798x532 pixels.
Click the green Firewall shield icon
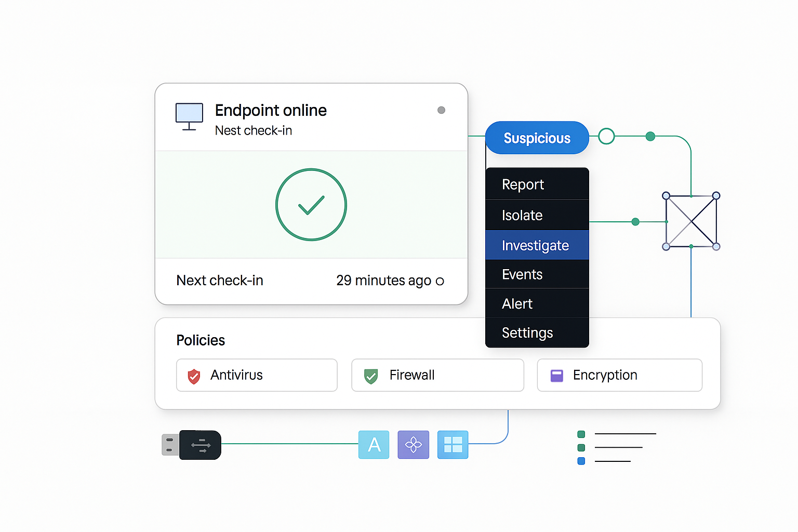pos(371,376)
